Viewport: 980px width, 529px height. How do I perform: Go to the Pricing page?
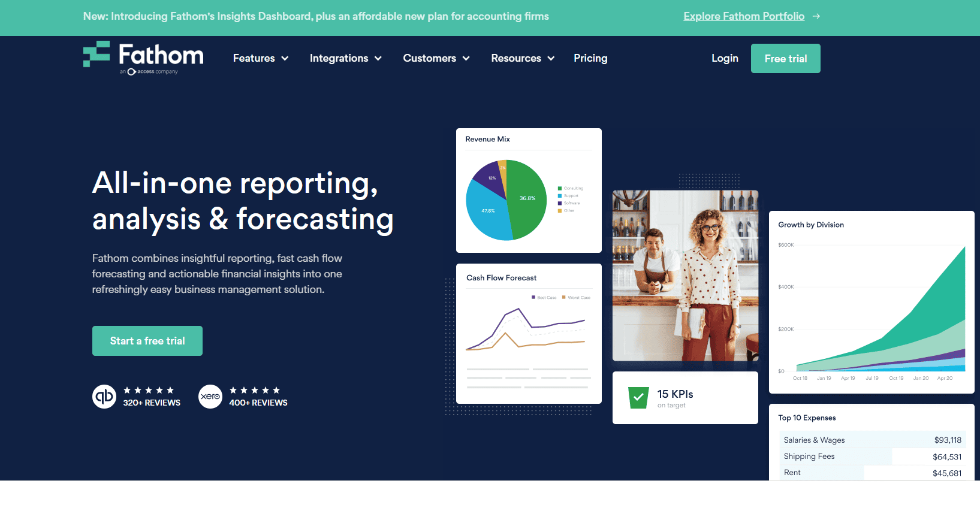(590, 58)
